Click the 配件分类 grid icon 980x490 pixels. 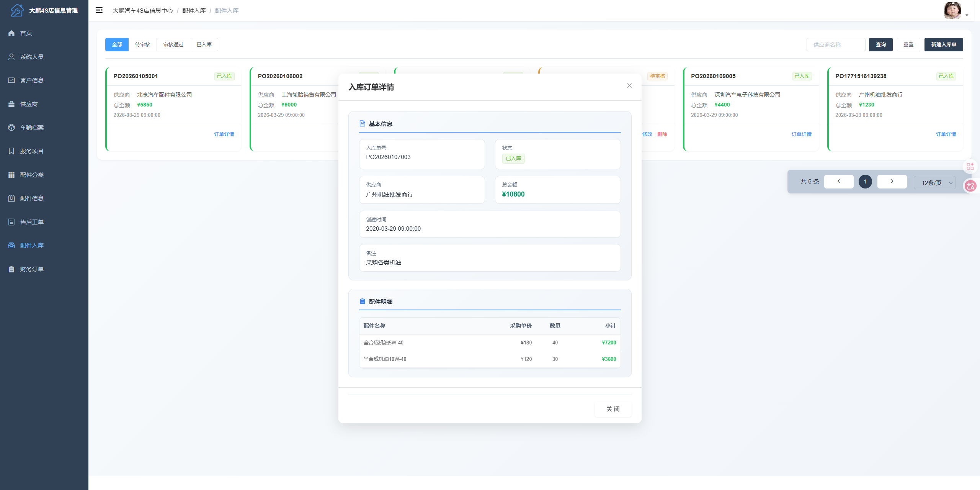coord(11,175)
